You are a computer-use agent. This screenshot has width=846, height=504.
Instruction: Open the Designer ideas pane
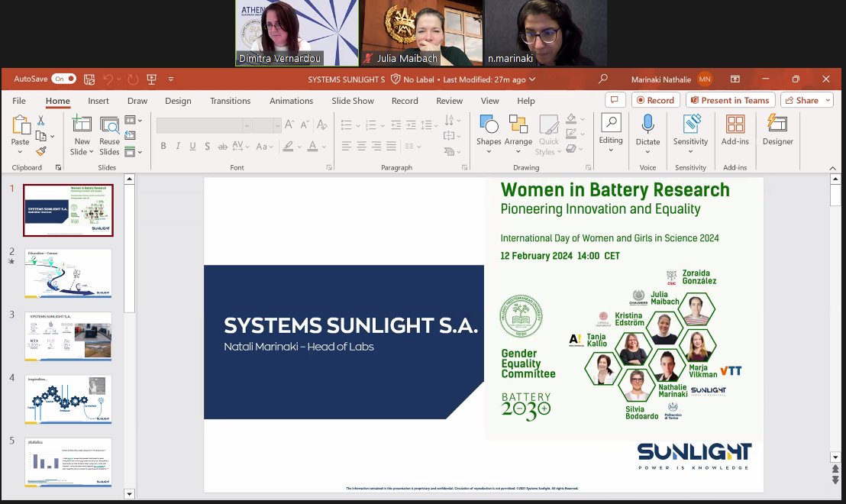[x=777, y=130]
